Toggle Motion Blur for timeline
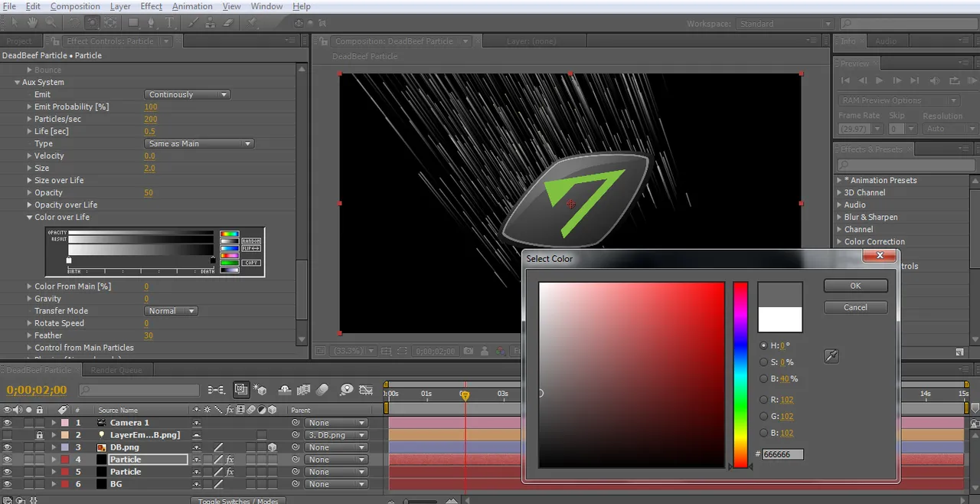This screenshot has height=504, width=980. coord(322,390)
